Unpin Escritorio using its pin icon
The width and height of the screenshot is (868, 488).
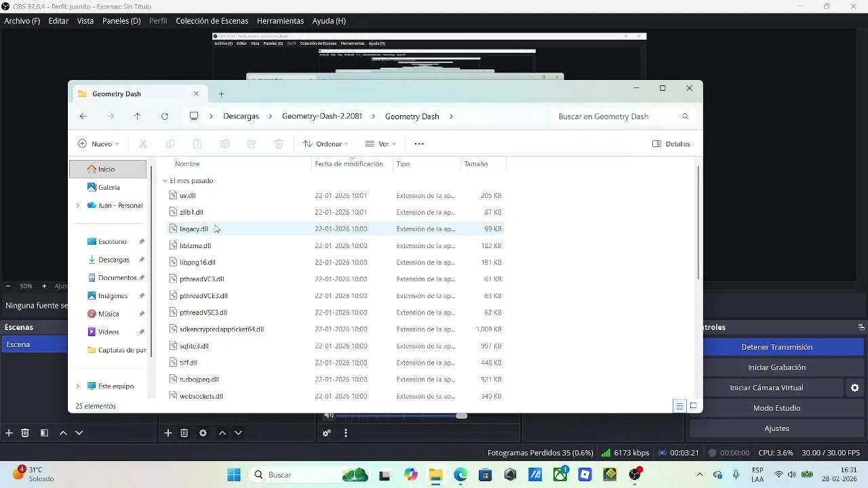(x=142, y=242)
